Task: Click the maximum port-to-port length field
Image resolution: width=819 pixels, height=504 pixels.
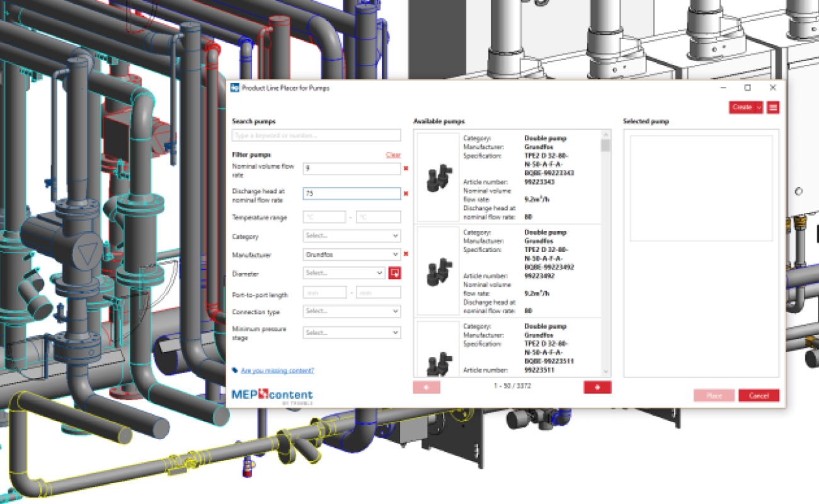Action: pyautogui.click(x=379, y=292)
